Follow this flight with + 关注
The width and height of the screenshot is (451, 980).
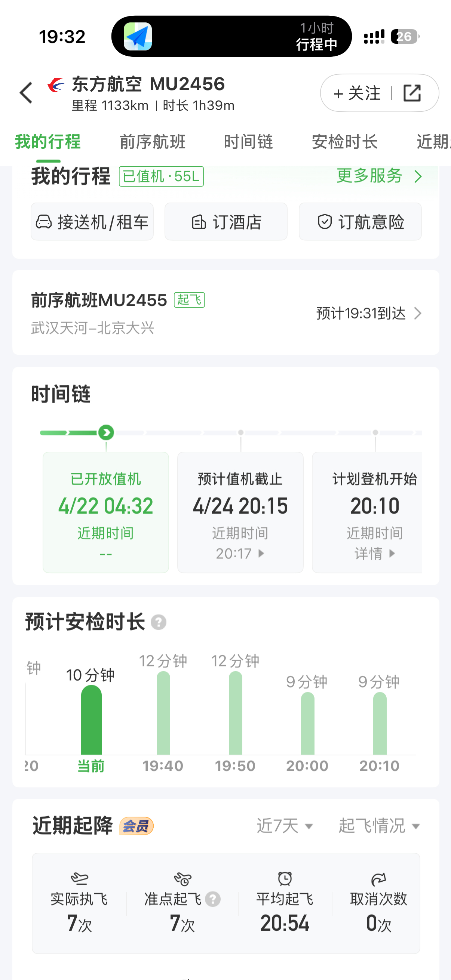[357, 93]
